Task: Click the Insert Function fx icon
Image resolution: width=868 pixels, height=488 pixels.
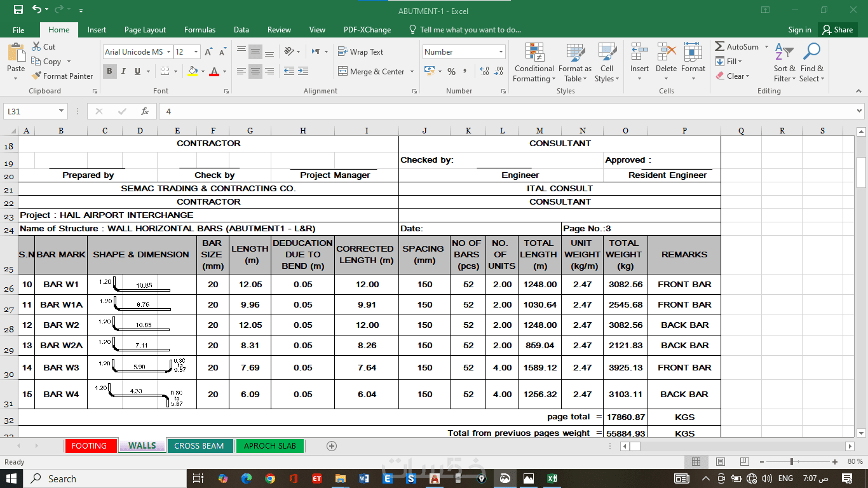Action: point(145,111)
